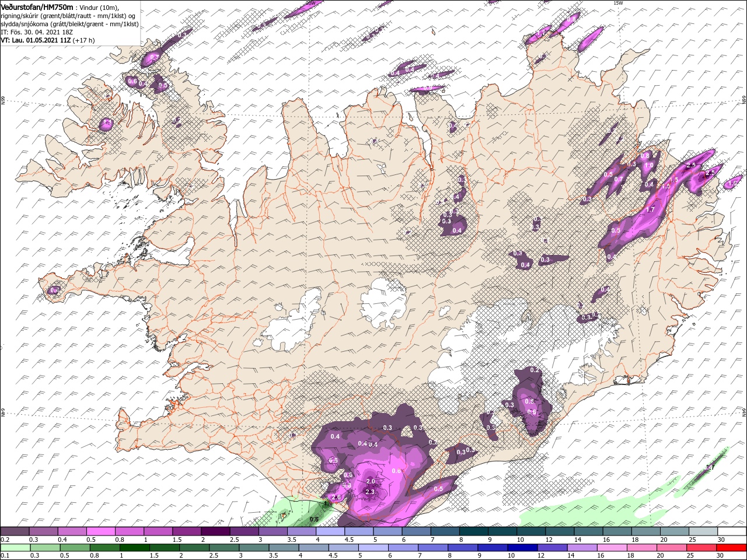Viewport: 747px width, 560px height.
Task: Pick the 1.5 swatch in the upper snow legend
Action: (186, 531)
